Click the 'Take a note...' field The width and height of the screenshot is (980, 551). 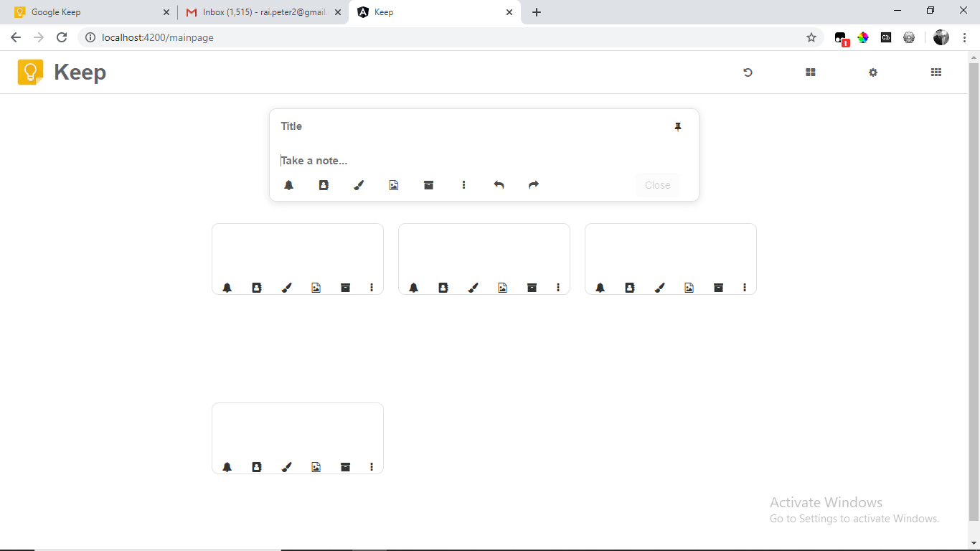481,161
